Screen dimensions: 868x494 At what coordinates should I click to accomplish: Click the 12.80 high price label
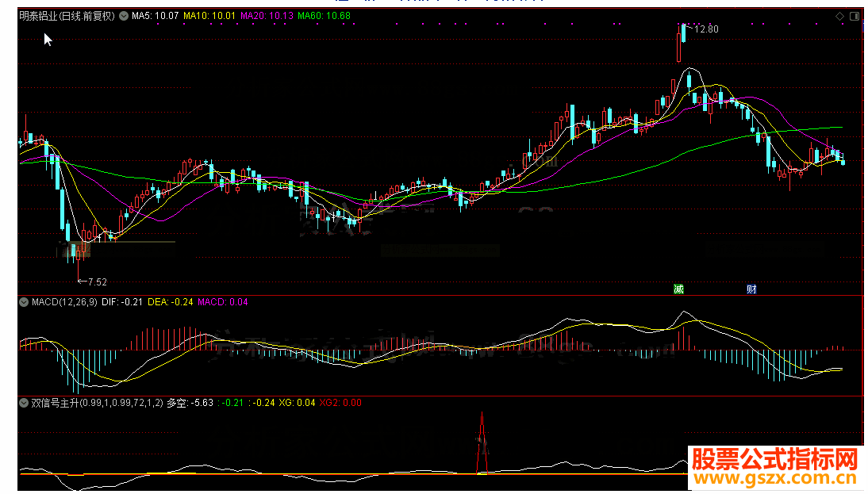pos(706,29)
